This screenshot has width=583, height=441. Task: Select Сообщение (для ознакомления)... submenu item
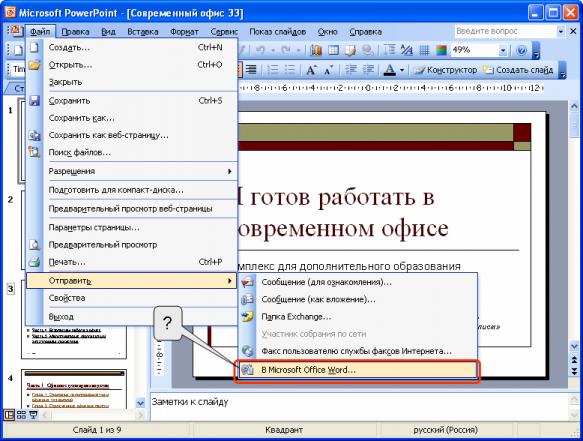pos(358,282)
